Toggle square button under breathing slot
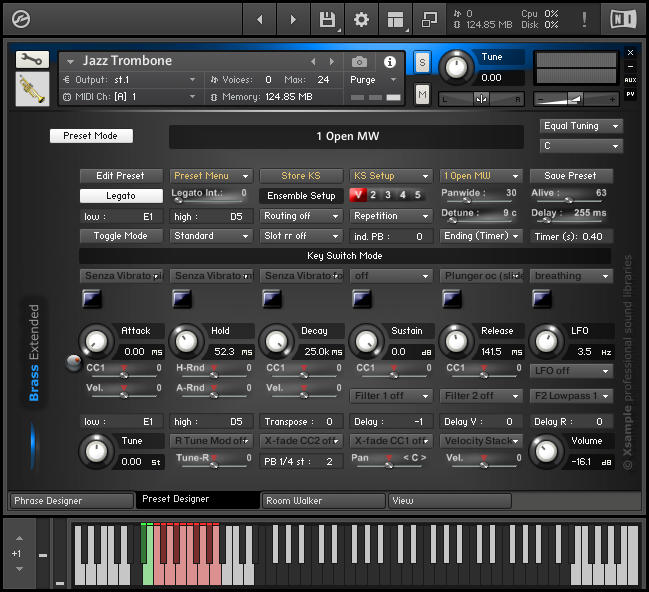This screenshot has width=649, height=592. click(x=542, y=298)
